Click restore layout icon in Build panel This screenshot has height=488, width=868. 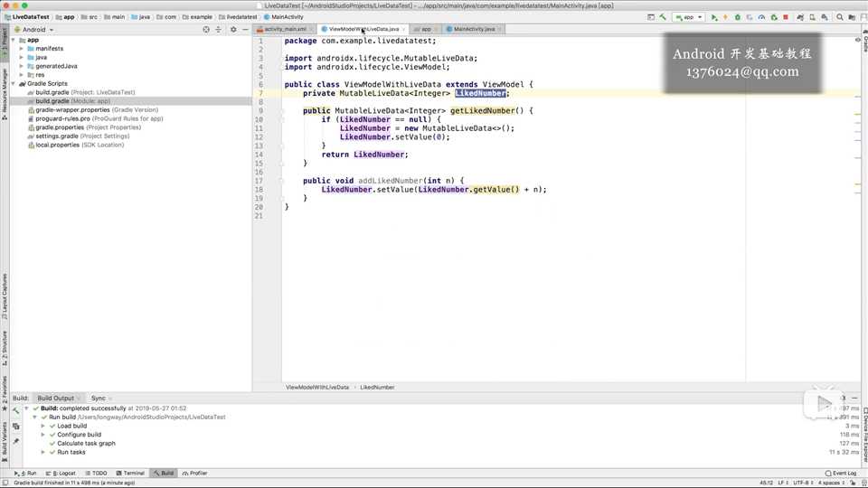pos(15,426)
